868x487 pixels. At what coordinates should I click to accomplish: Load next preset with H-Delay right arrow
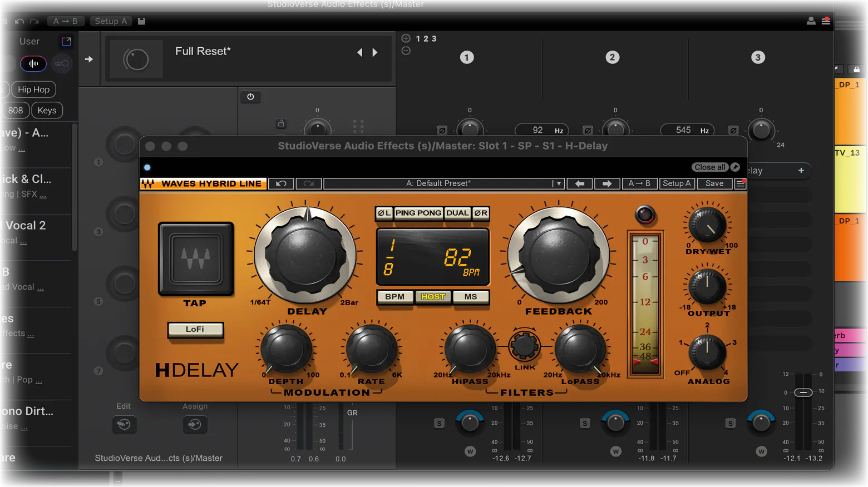pos(607,183)
